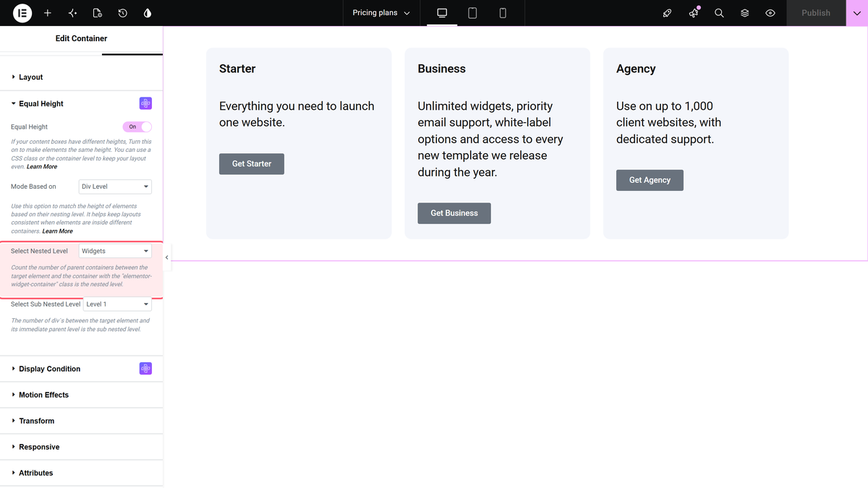This screenshot has height=488, width=868.
Task: Select the Agency heading text
Action: click(x=636, y=69)
